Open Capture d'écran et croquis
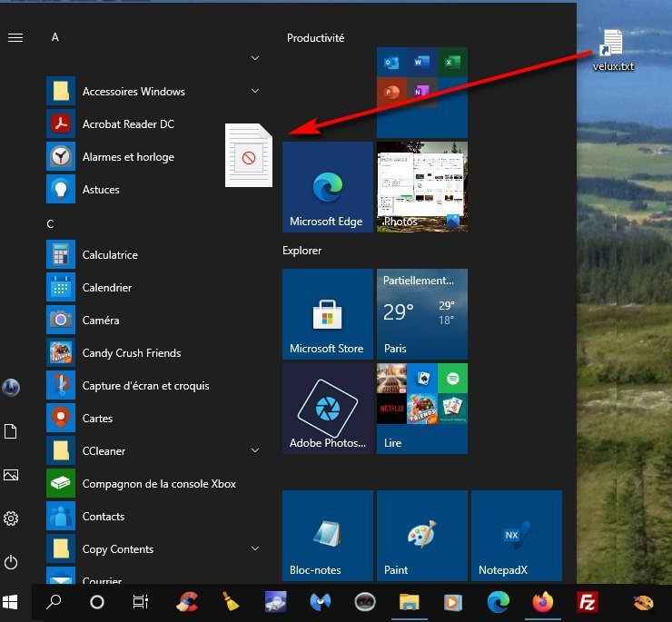This screenshot has width=672, height=622. tap(153, 386)
